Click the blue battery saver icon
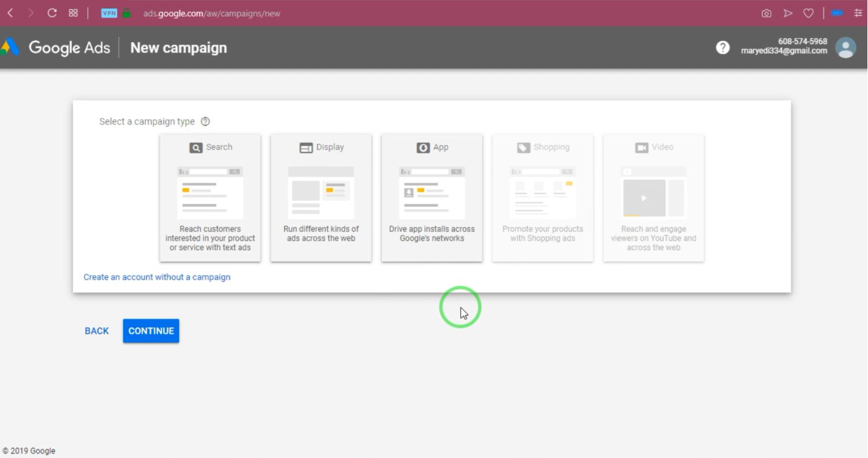Image resolution: width=868 pixels, height=458 pixels. tap(837, 13)
